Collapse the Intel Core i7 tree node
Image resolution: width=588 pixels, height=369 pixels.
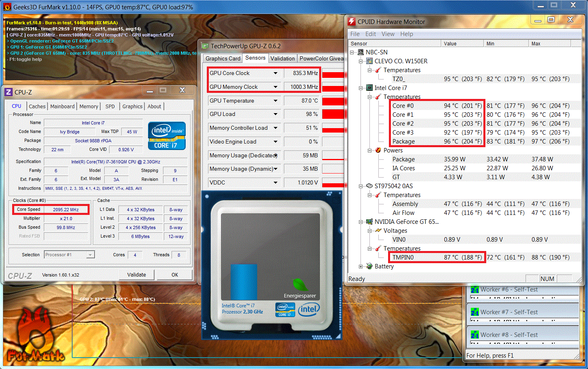tap(361, 88)
